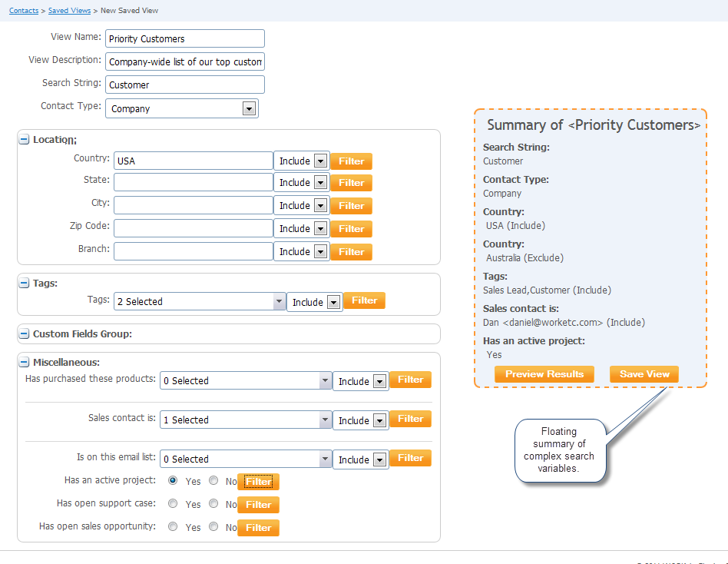This screenshot has height=564, width=728.
Task: Open Has purchased these products dropdown
Action: (245, 380)
